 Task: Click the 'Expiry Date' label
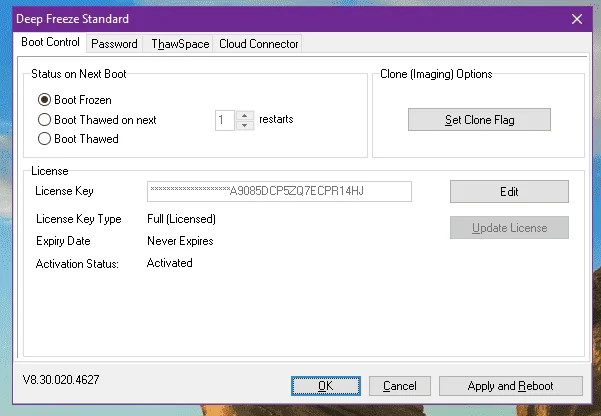63,241
